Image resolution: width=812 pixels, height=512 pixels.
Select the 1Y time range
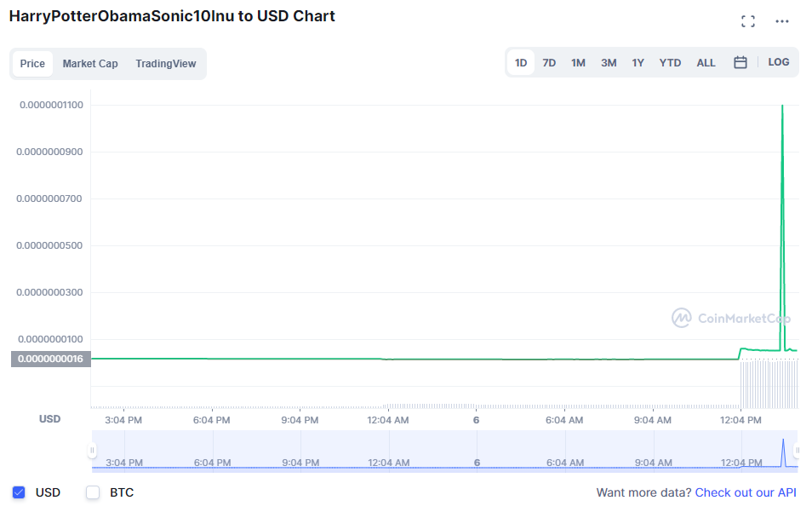[x=638, y=62]
